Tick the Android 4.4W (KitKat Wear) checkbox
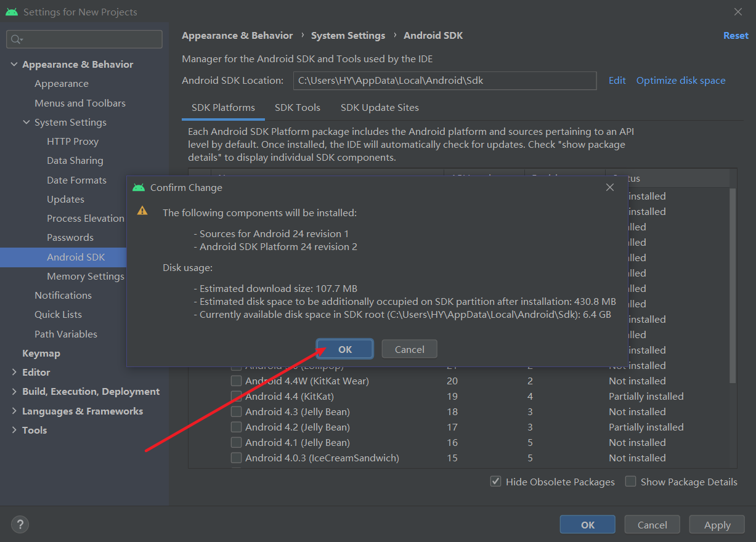Screen dimensions: 756x542 (236, 381)
